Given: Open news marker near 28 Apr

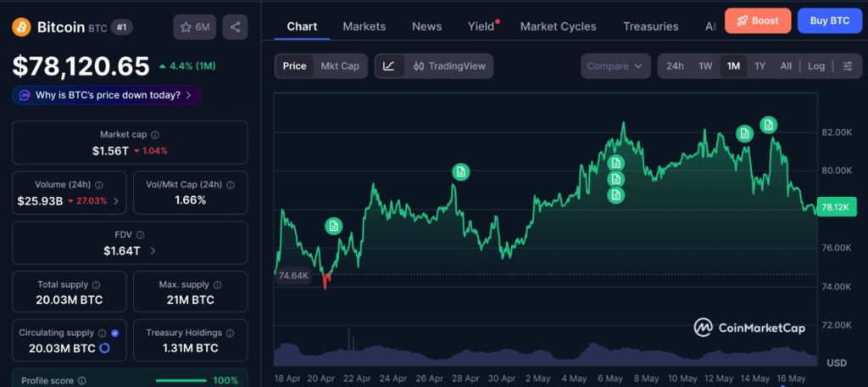Looking at the screenshot, I should click(x=460, y=172).
